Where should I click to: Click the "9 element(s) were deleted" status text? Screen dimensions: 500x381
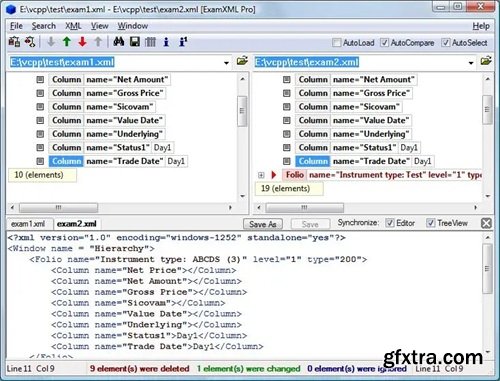(x=139, y=369)
